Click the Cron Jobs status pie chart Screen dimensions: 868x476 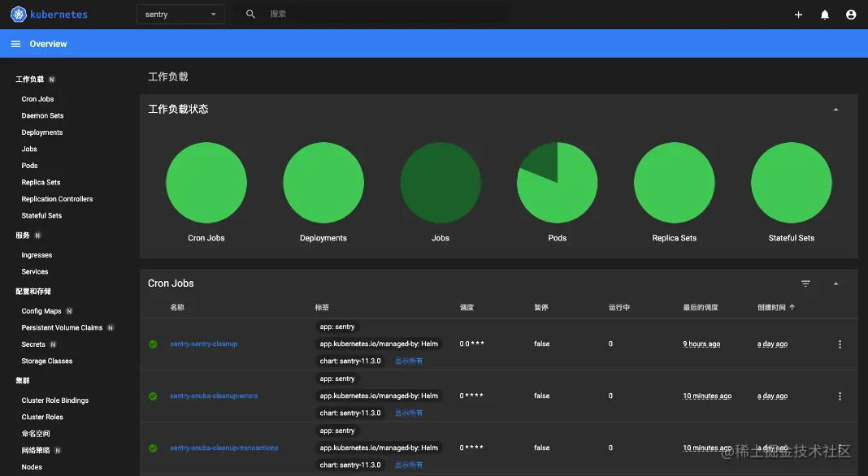coord(206,183)
